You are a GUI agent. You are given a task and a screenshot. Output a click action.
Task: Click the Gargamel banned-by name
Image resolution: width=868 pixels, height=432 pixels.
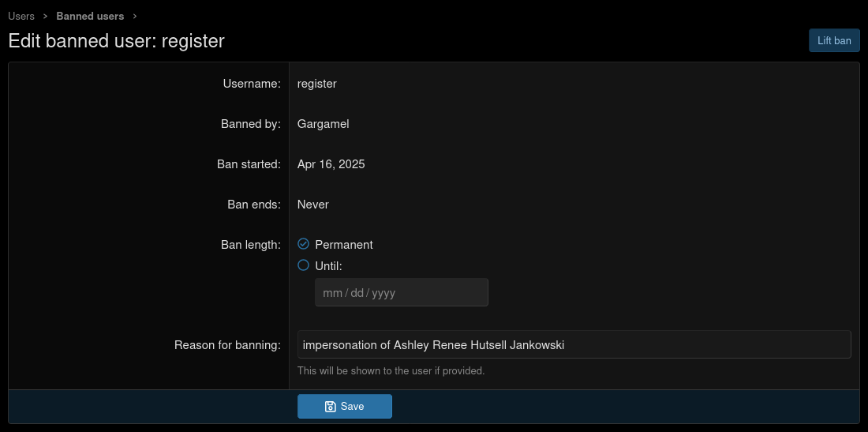point(323,124)
